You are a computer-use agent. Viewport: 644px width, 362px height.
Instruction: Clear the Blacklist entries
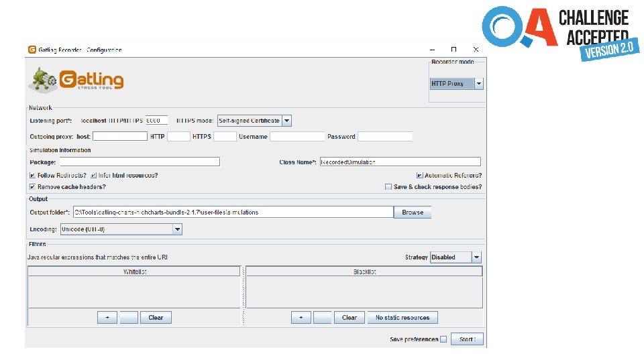[x=350, y=317]
